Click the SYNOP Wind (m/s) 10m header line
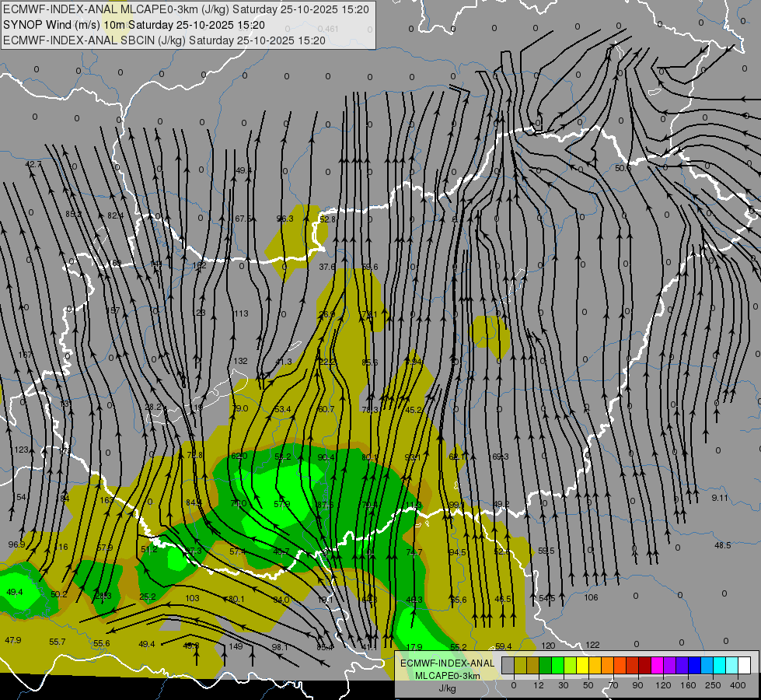The width and height of the screenshot is (761, 700). pos(134,25)
